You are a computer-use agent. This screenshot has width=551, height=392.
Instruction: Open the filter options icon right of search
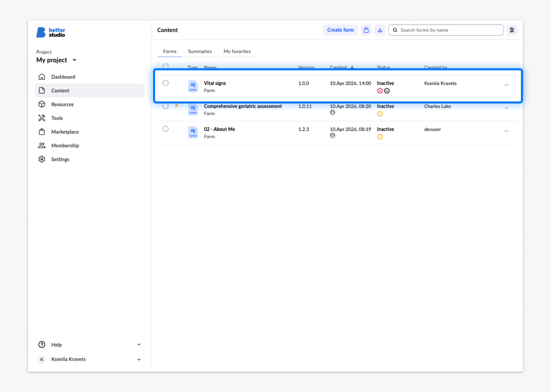point(512,30)
